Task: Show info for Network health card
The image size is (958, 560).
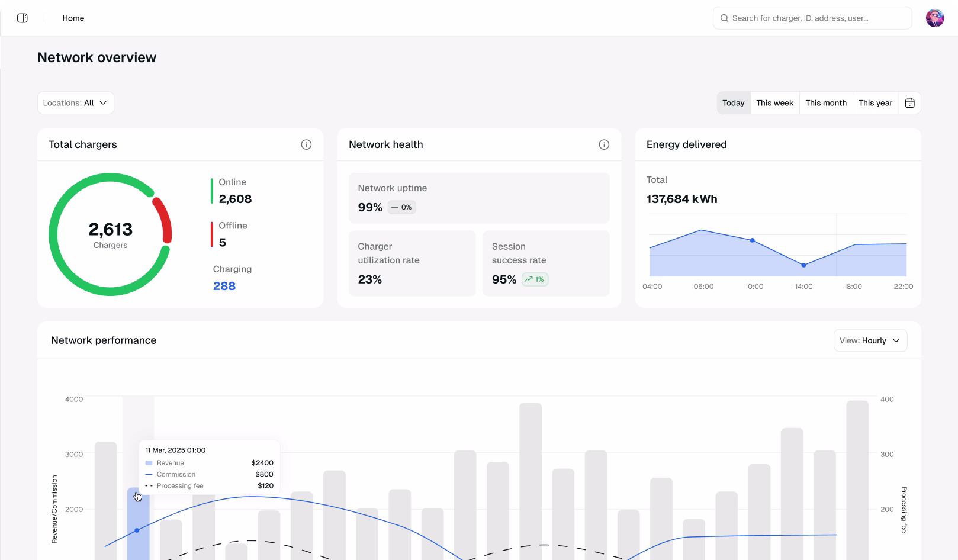Action: [604, 144]
